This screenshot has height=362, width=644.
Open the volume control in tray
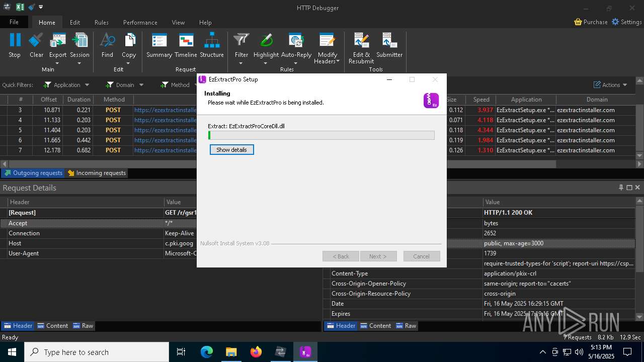coord(579,352)
